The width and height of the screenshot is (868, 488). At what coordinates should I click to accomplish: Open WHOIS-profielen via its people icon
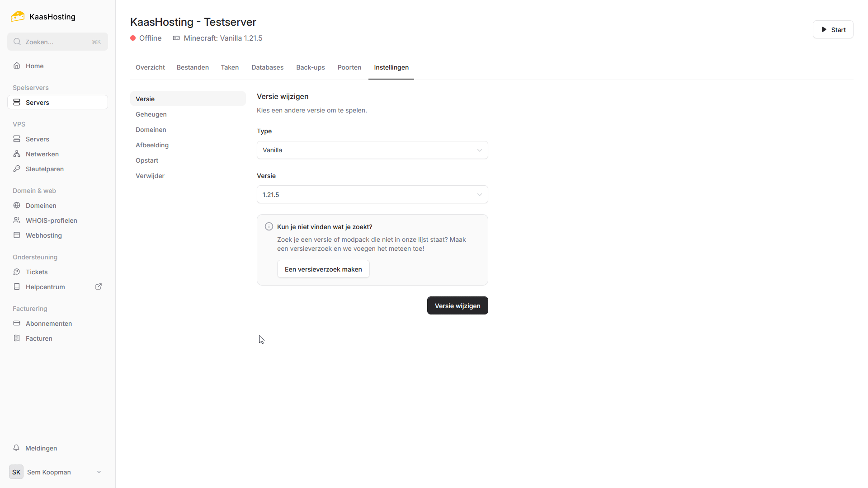[17, 221]
